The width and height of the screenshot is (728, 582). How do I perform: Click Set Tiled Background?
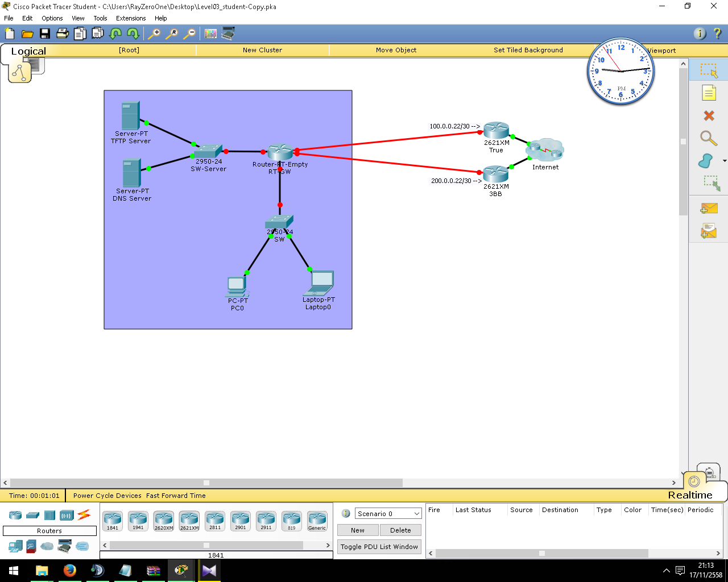pos(528,50)
